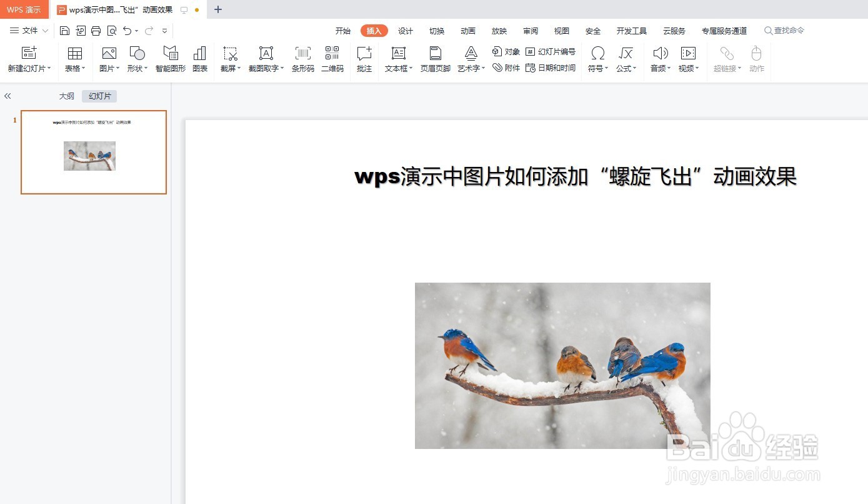Expand the 符号 dropdown arrow

607,69
